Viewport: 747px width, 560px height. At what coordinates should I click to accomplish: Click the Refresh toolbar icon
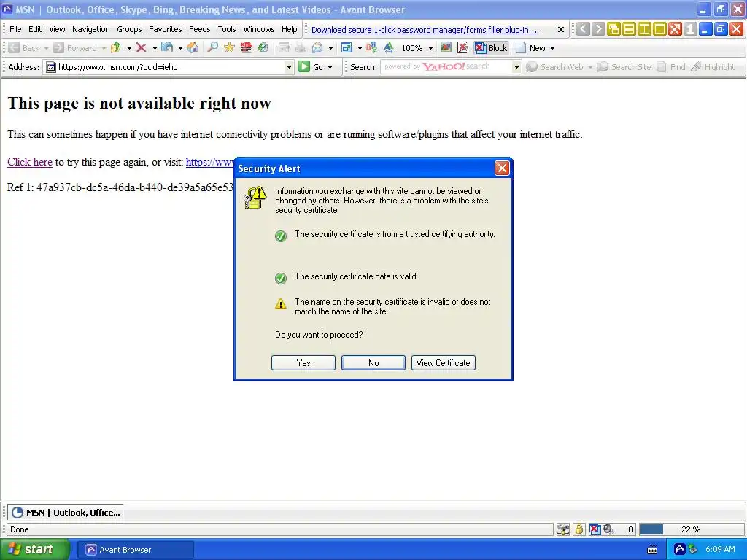tap(167, 47)
